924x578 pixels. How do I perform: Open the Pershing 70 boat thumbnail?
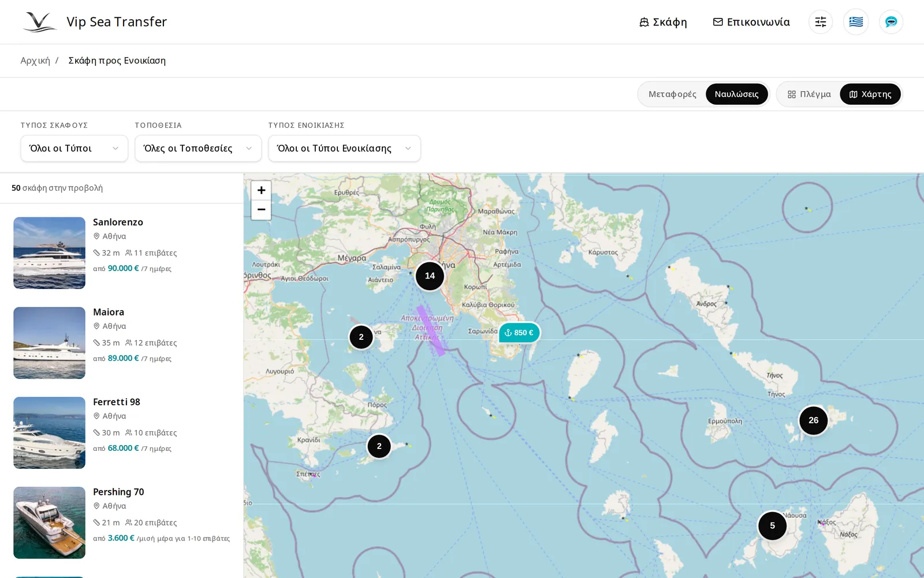(50, 523)
